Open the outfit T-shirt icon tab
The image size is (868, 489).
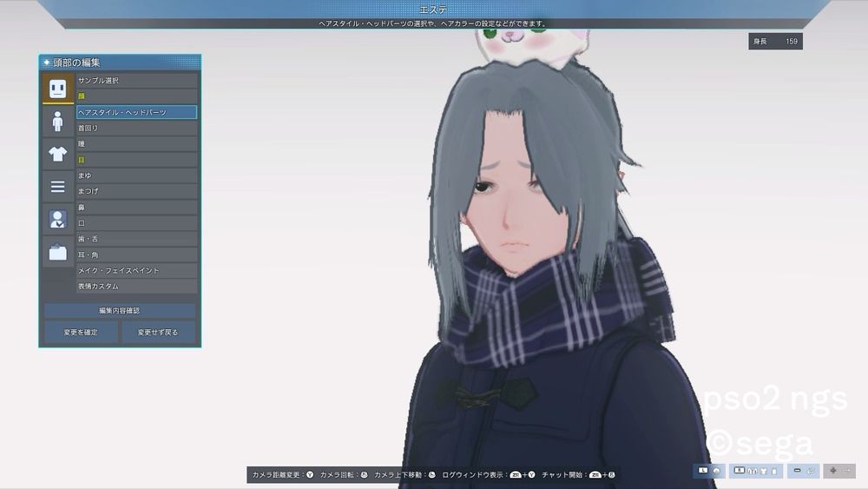(x=57, y=154)
